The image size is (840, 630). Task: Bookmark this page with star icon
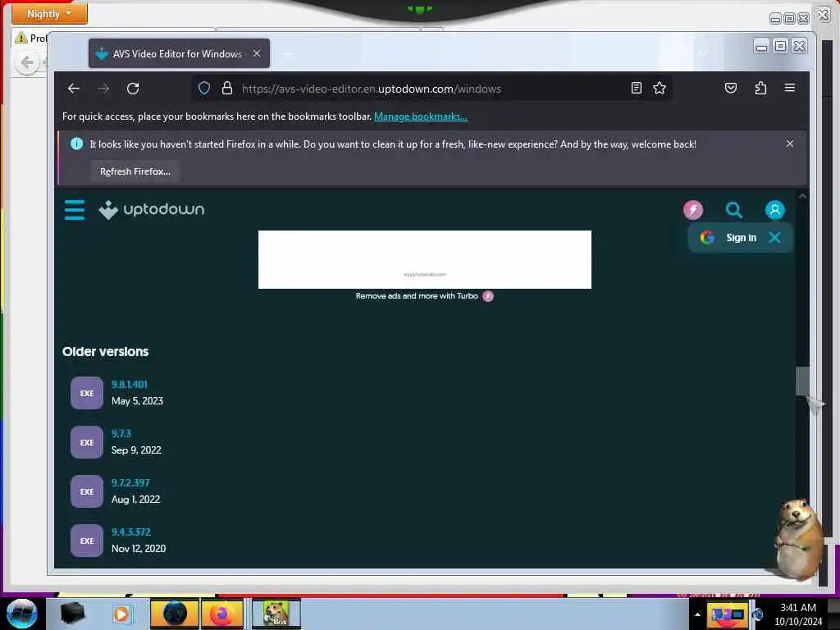pos(660,88)
